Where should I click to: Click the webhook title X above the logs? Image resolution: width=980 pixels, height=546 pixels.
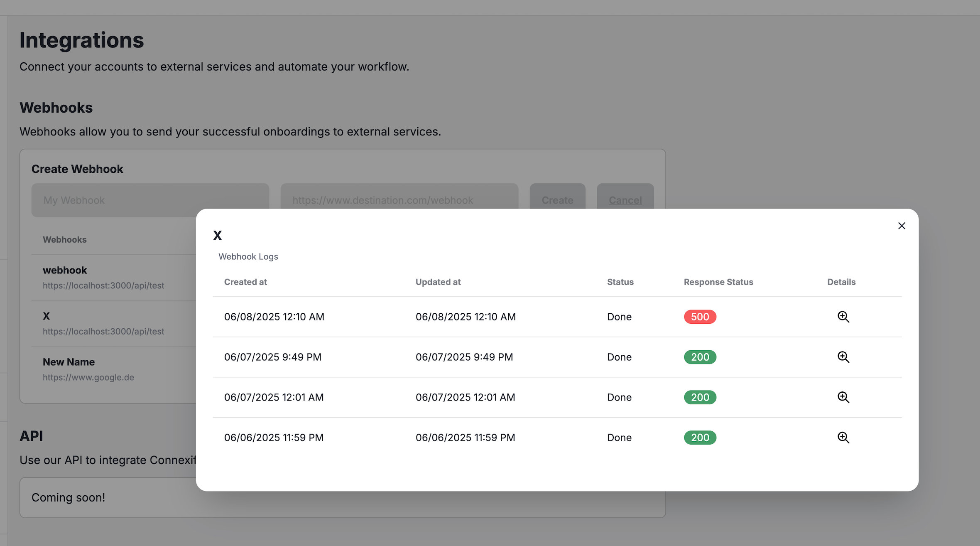coord(218,235)
